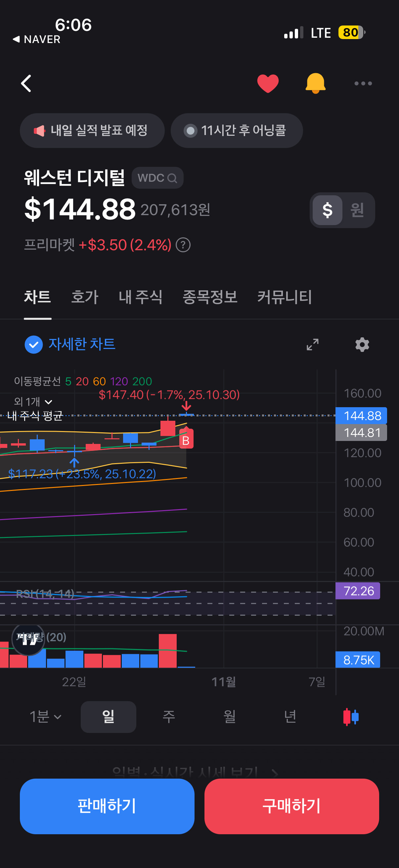Image resolution: width=399 pixels, height=868 pixels.
Task: Tap the $147.40 high price annotation
Action: [x=169, y=395]
